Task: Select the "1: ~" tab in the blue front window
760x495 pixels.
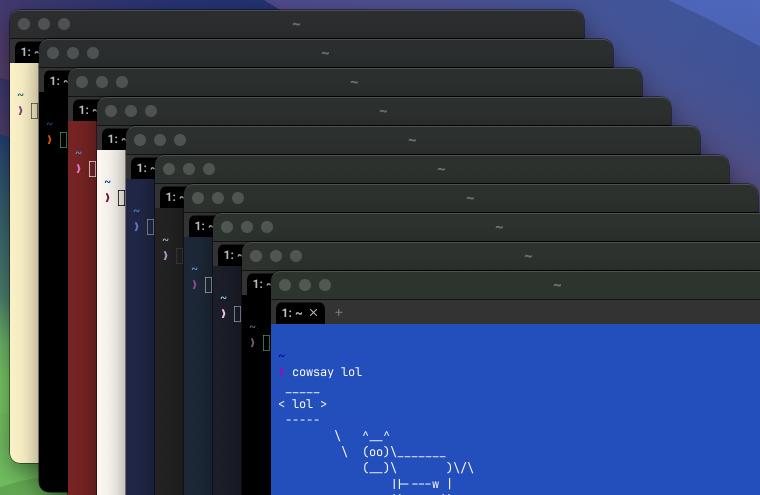Action: 300,313
